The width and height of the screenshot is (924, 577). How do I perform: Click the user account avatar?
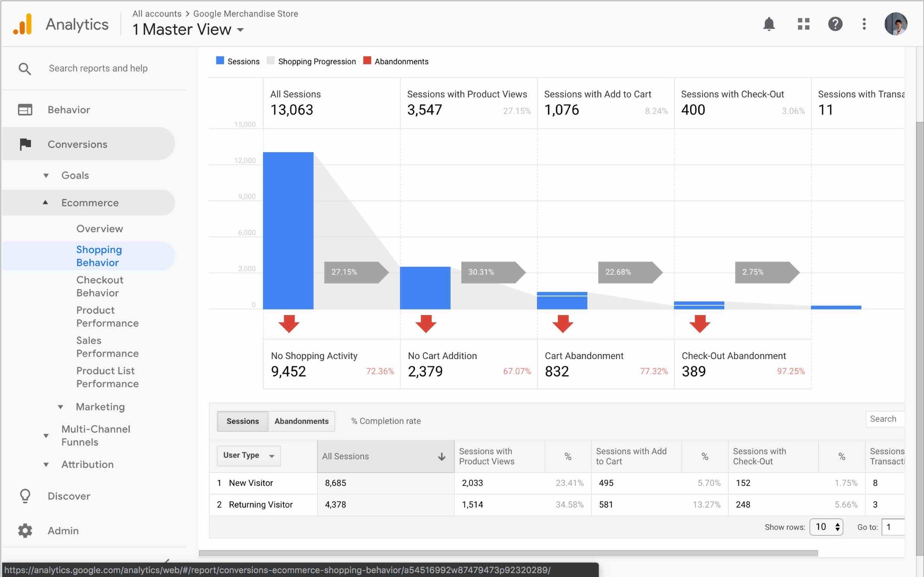(x=895, y=24)
